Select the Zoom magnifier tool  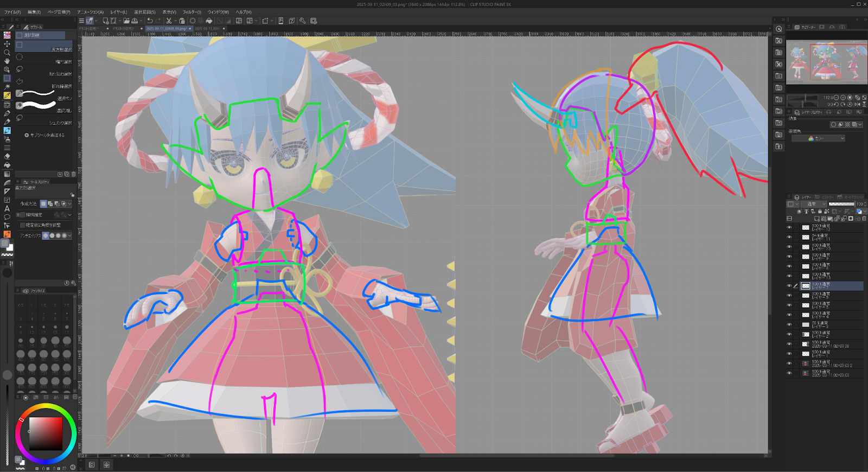[x=7, y=53]
